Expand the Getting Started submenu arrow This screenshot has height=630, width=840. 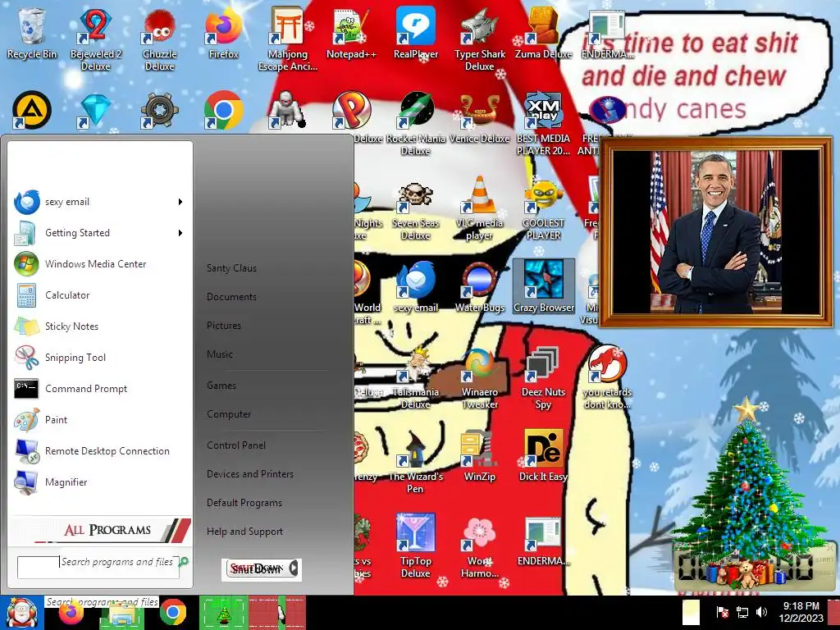click(x=180, y=233)
